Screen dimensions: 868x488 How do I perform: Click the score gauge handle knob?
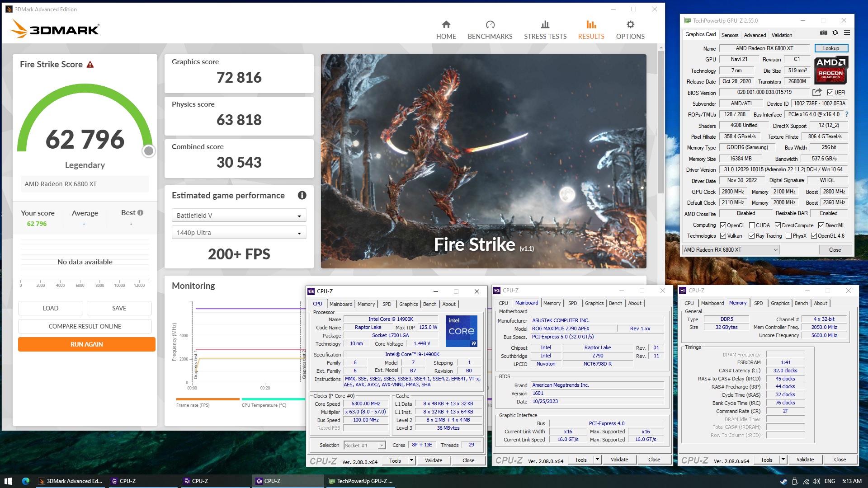pyautogui.click(x=148, y=151)
